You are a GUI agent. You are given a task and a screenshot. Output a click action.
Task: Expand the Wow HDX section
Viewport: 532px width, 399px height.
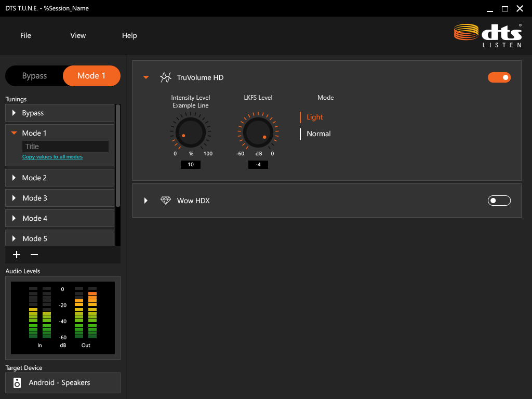(x=146, y=201)
